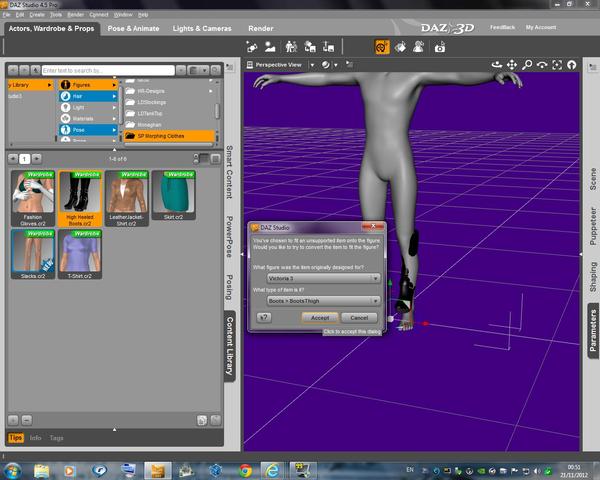The height and width of the screenshot is (480, 600).
Task: Click the content library search text field
Action: tap(108, 70)
